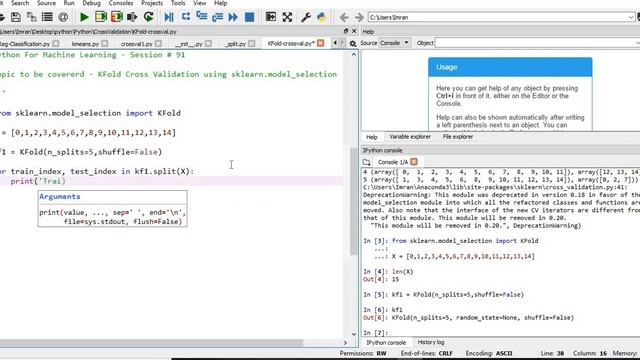This screenshot has width=640, height=360.
Task: Switch to History log tab
Action: [431, 342]
